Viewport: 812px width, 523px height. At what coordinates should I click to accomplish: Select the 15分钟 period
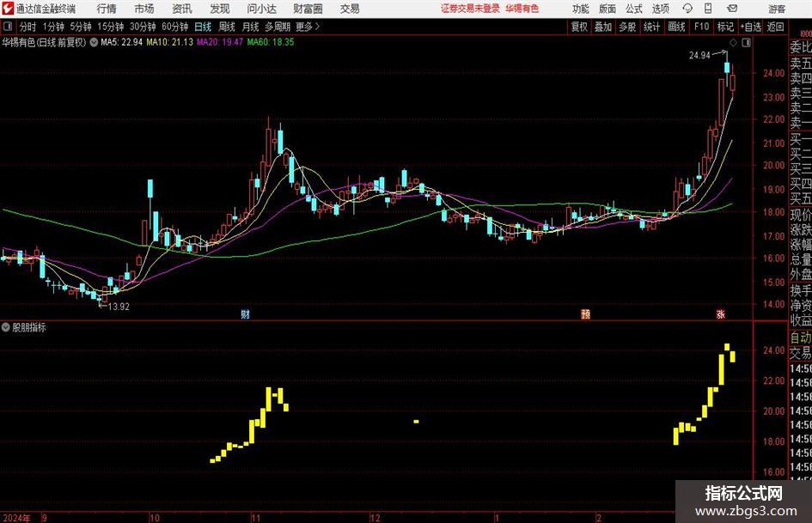[111, 27]
